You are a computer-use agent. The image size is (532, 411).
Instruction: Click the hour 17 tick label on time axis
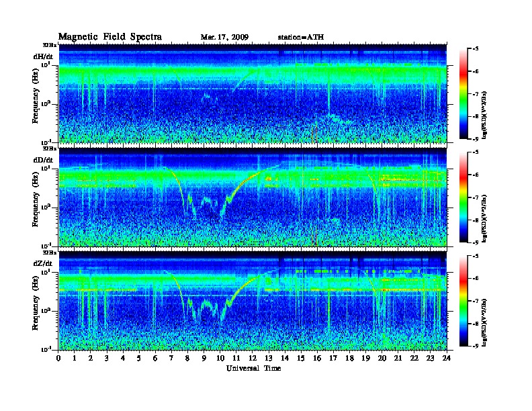tap(333, 358)
